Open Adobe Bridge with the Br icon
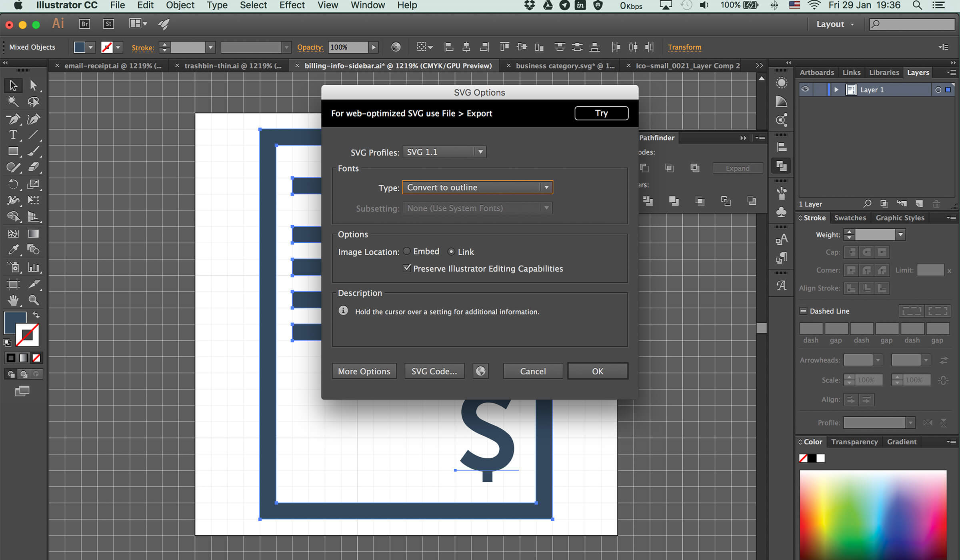The image size is (960, 560). (85, 24)
